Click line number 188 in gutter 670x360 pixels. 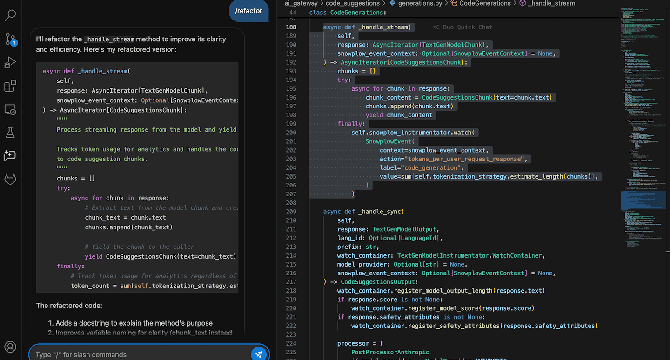click(x=291, y=27)
